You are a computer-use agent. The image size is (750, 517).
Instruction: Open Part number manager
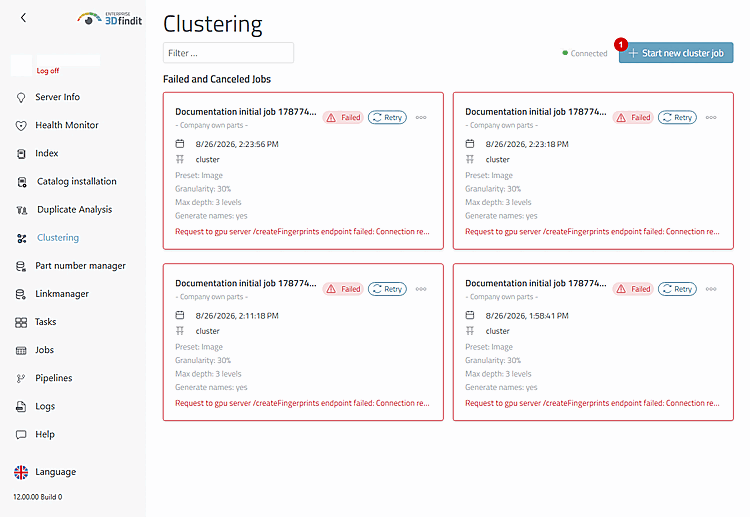click(x=80, y=266)
